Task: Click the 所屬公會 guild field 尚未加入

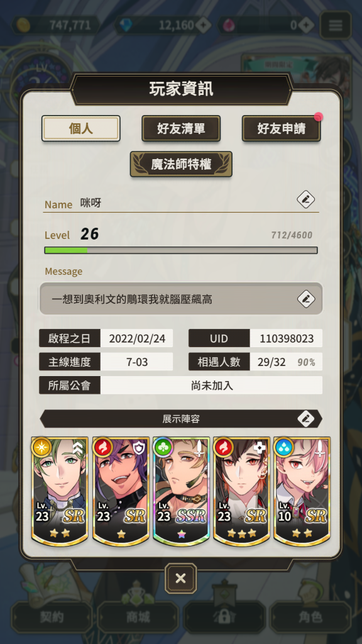Action: [211, 386]
